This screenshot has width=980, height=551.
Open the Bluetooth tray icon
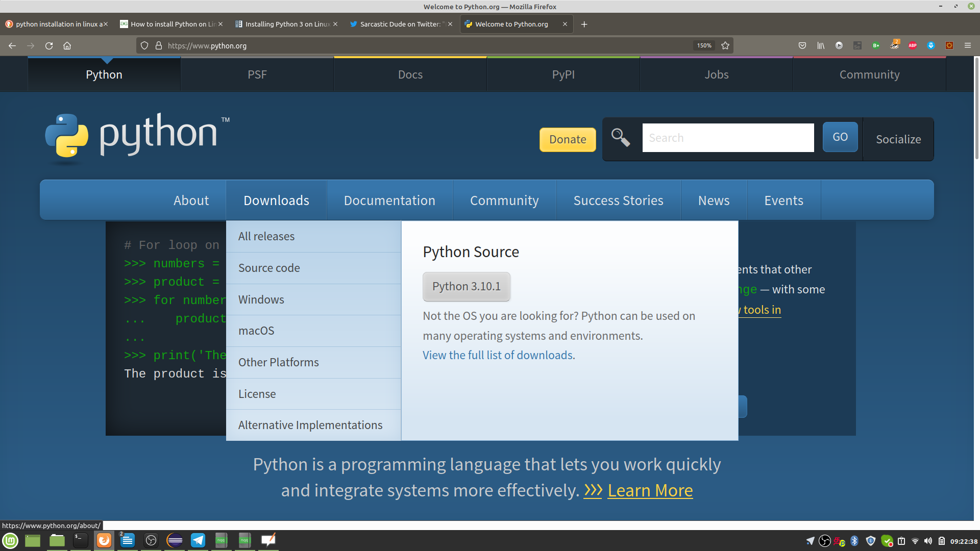[854, 541]
